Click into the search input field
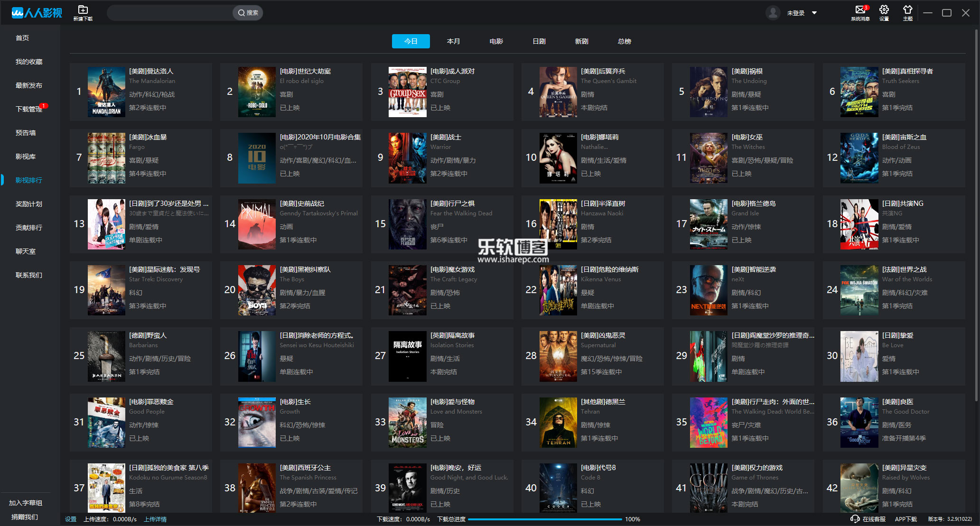 [170, 13]
